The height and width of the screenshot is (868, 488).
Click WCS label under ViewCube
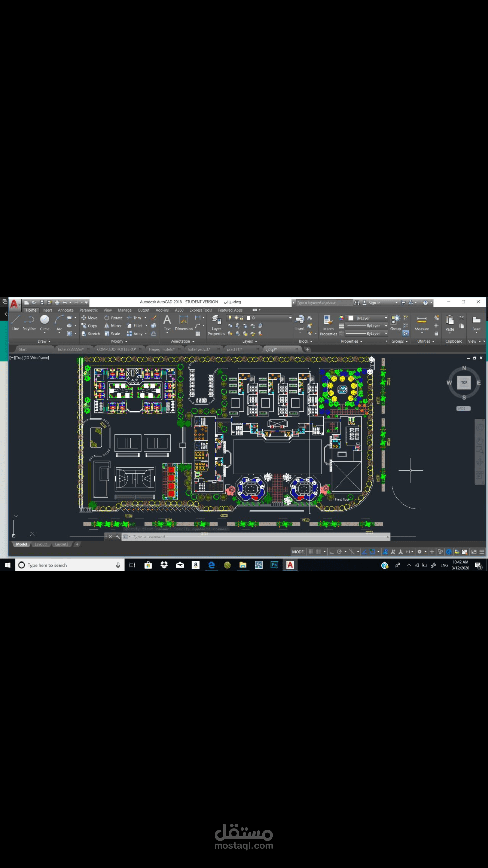coord(463,409)
